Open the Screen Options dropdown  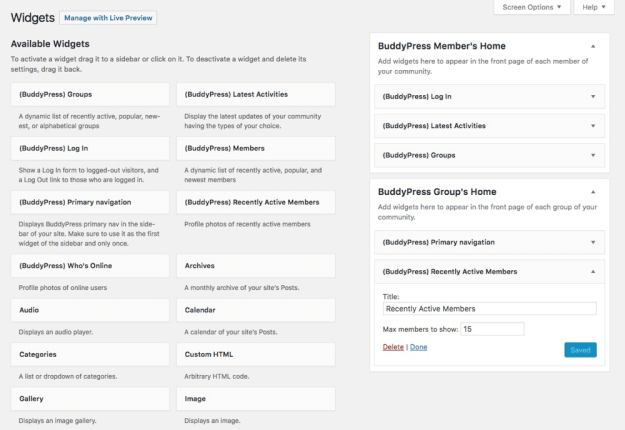(532, 7)
